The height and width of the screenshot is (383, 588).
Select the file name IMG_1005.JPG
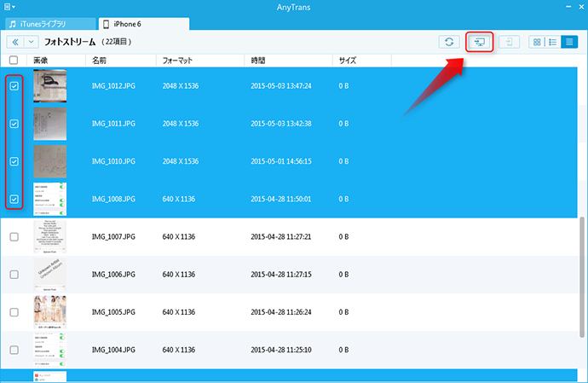point(113,312)
